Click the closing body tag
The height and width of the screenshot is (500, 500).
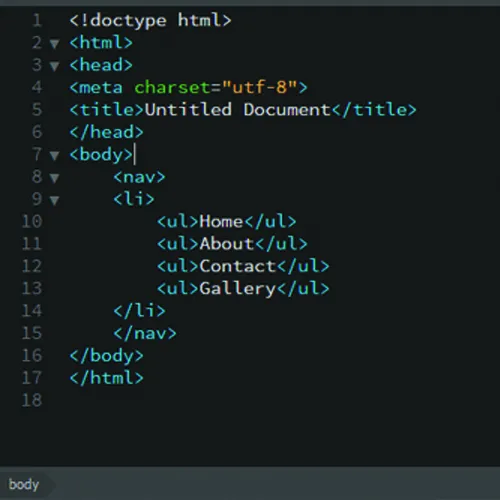107,356
